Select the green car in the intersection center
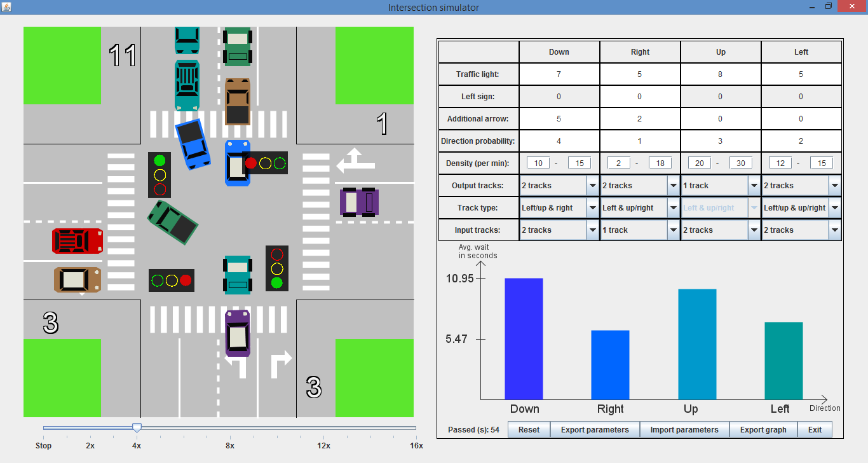868x463 pixels. tap(172, 223)
